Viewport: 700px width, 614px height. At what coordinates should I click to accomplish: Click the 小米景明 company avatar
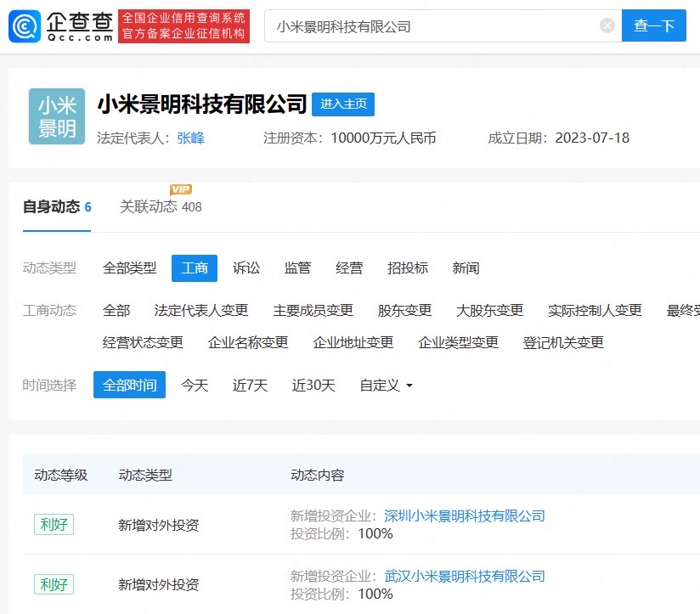pyautogui.click(x=57, y=116)
